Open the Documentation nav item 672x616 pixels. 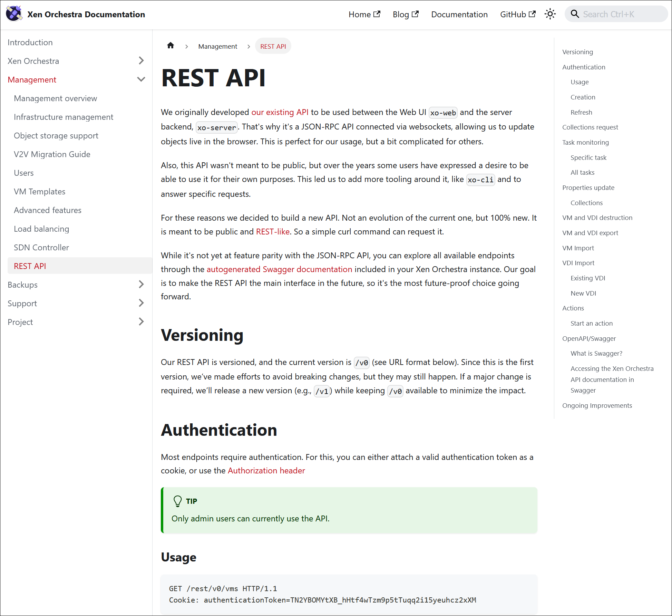tap(459, 15)
